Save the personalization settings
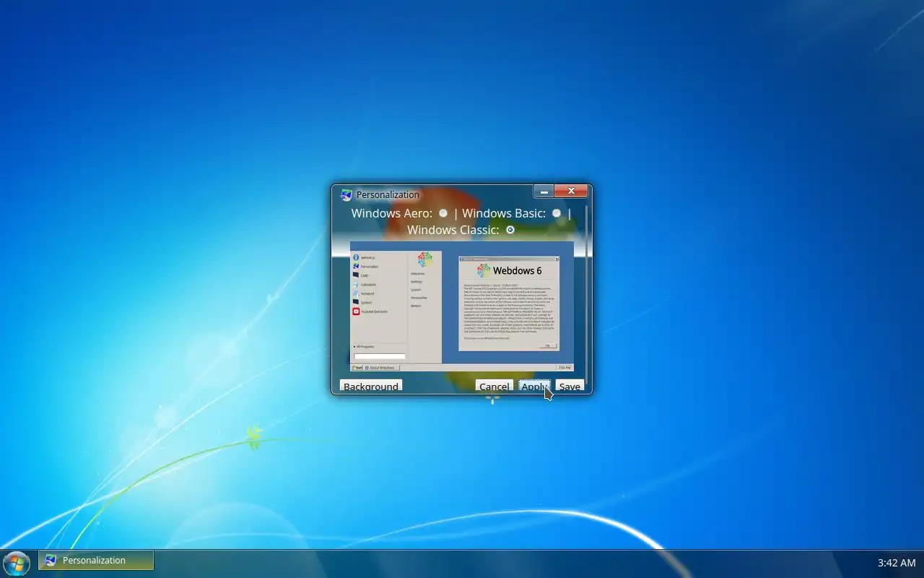The width and height of the screenshot is (924, 578). (570, 387)
